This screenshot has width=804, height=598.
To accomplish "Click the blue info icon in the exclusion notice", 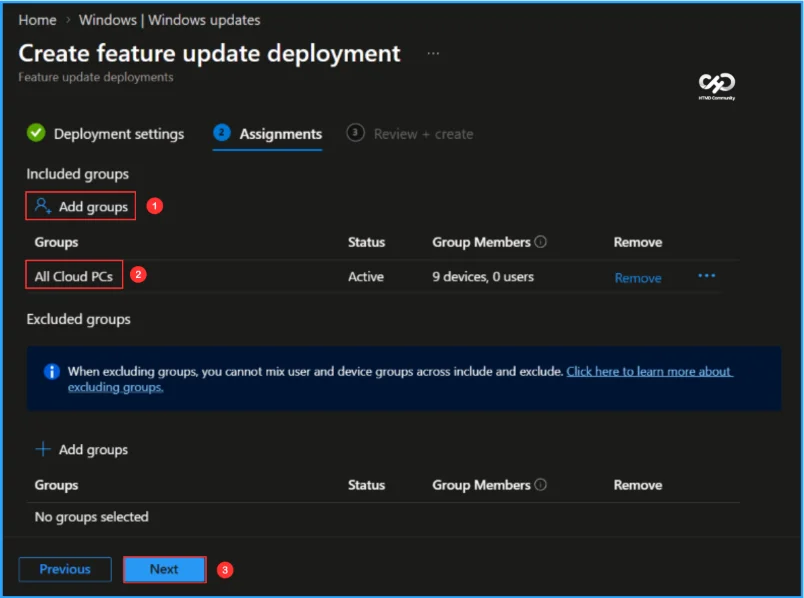I will (x=51, y=371).
